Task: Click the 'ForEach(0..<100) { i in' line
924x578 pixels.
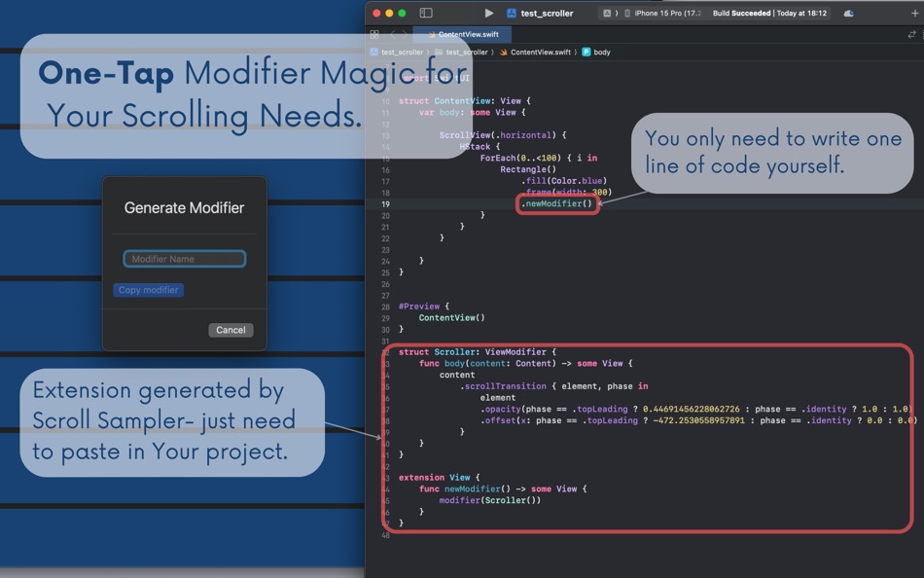Action: coord(539,158)
